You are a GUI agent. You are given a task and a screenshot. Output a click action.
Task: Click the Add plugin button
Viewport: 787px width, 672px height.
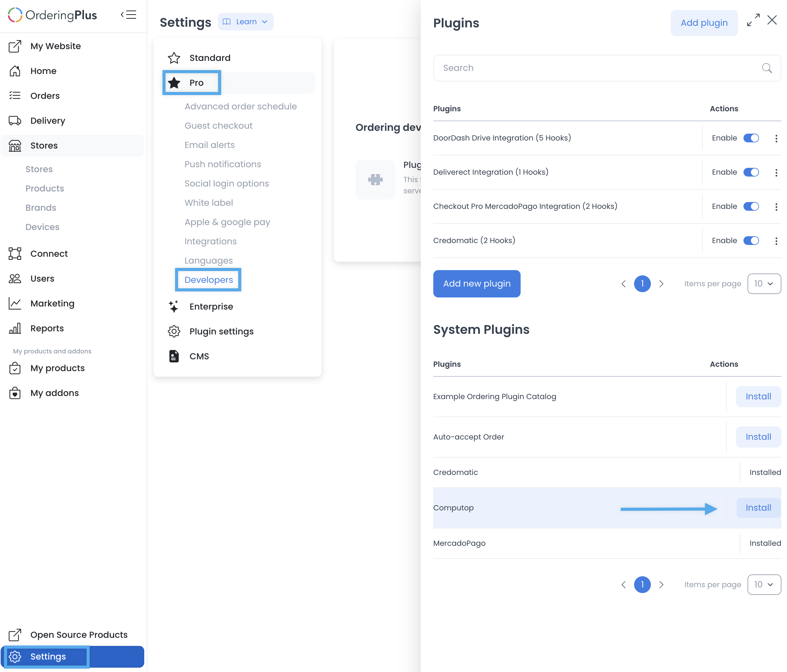pos(704,23)
